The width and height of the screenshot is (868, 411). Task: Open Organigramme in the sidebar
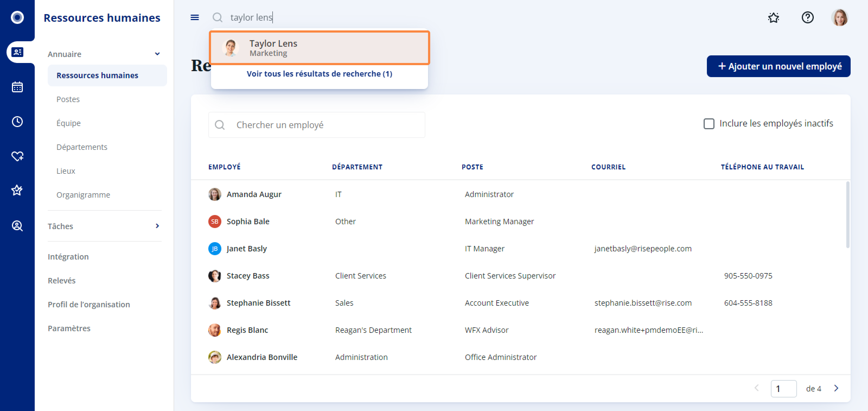[83, 195]
